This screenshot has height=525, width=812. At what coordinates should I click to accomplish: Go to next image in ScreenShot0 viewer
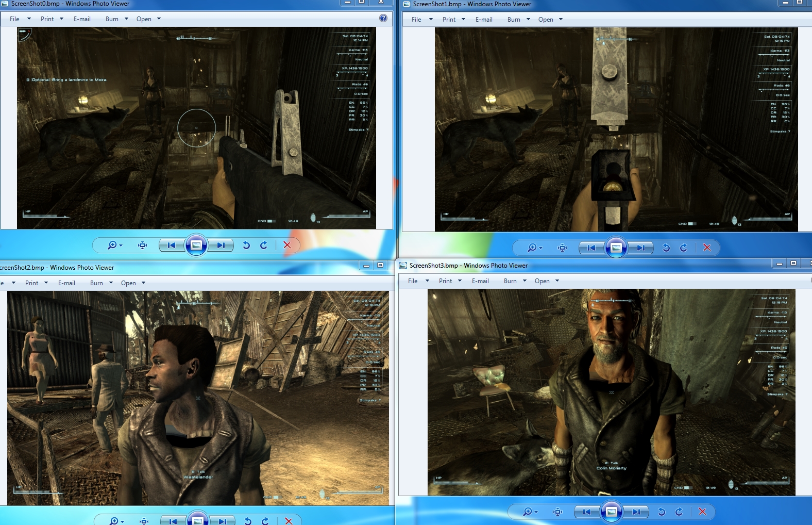click(x=221, y=245)
